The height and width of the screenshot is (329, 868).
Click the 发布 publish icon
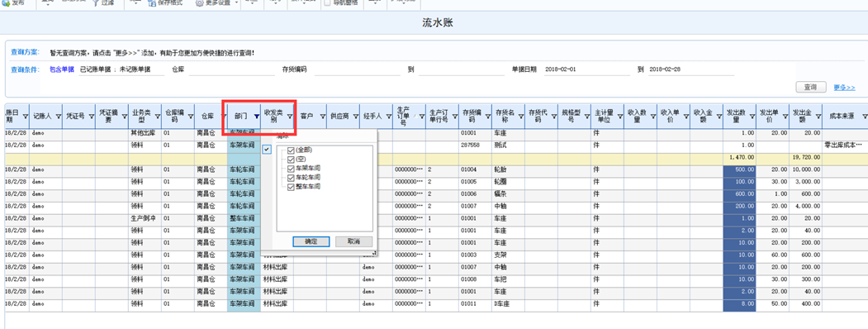[6, 2]
